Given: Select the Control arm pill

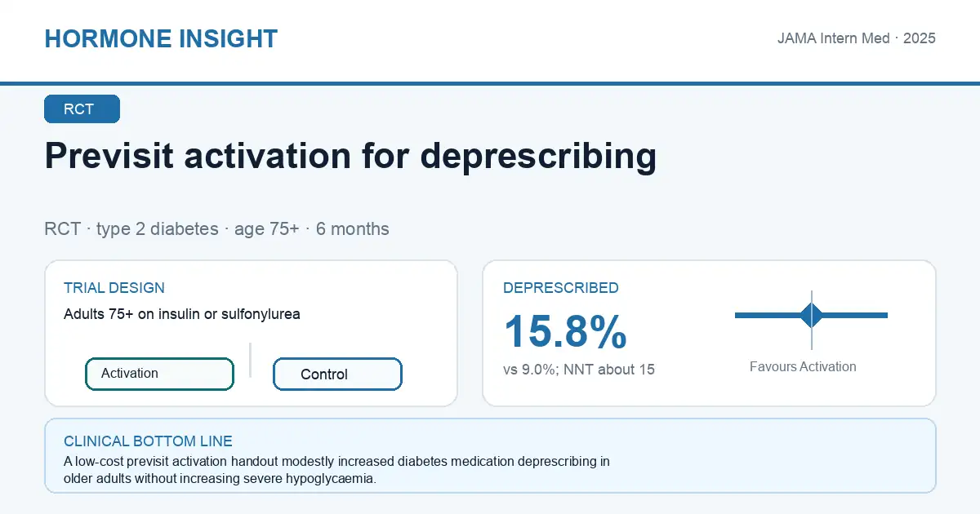Looking at the screenshot, I should [337, 374].
